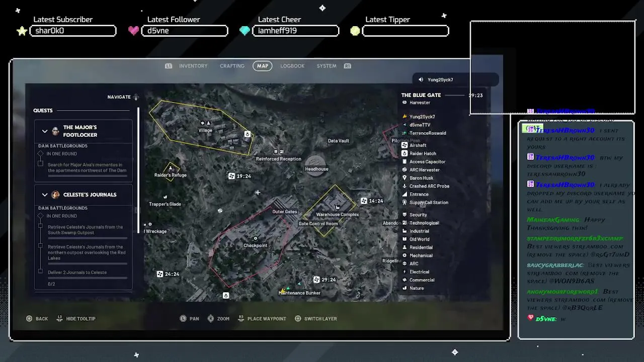Viewport: 644px width, 362px height.
Task: Click progress bar under Deliver 2 Journals objective
Action: (87, 278)
